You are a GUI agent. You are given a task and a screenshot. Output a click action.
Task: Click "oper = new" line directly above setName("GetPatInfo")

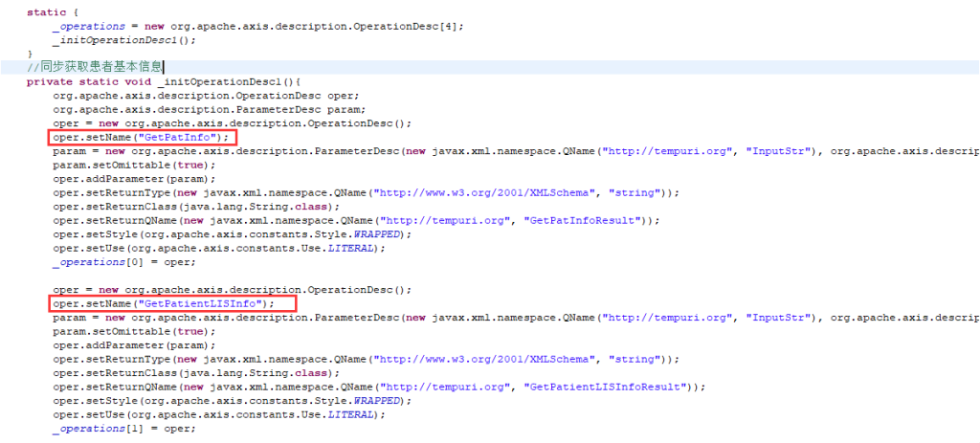[x=233, y=123]
